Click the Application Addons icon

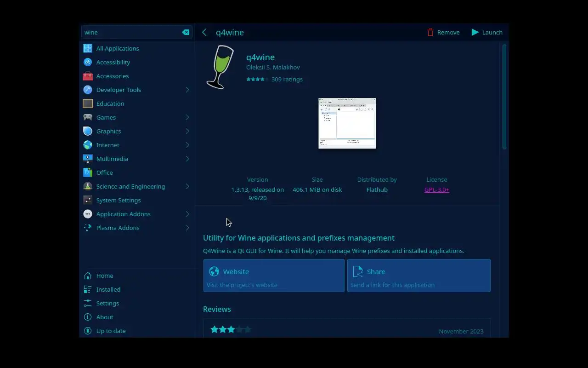point(88,214)
